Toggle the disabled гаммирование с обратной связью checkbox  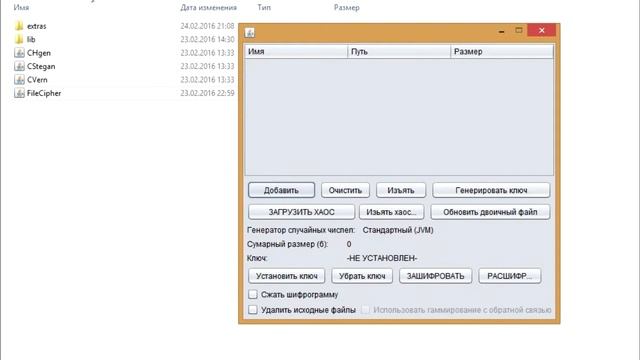365,310
